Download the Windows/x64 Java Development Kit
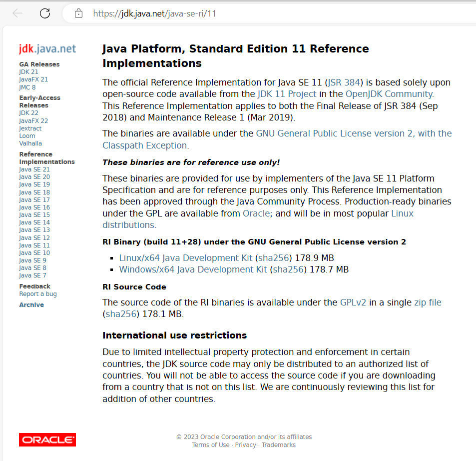Viewport: 476px width, 461px height. click(193, 269)
